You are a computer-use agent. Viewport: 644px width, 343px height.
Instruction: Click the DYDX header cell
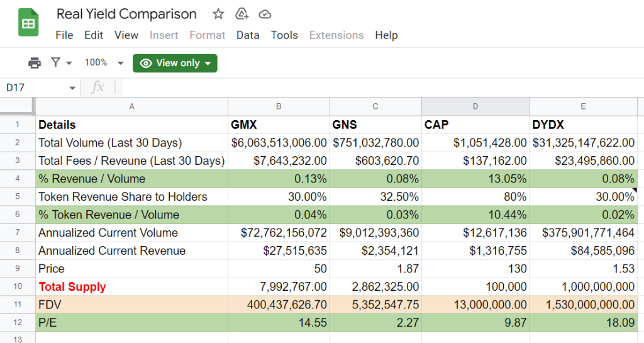[x=583, y=125]
